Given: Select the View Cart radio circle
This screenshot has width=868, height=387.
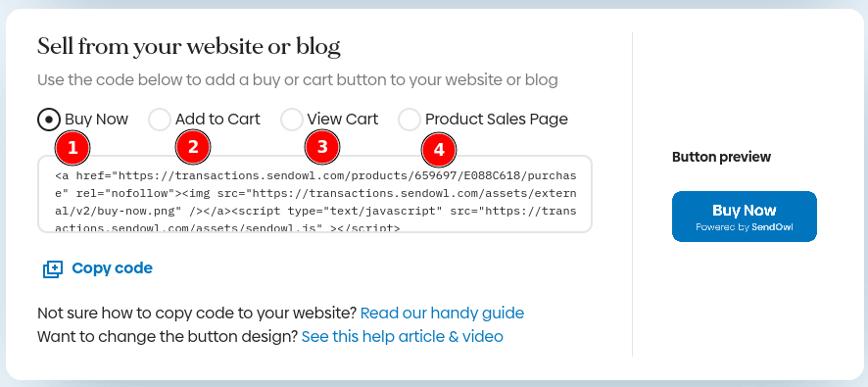Looking at the screenshot, I should [291, 120].
